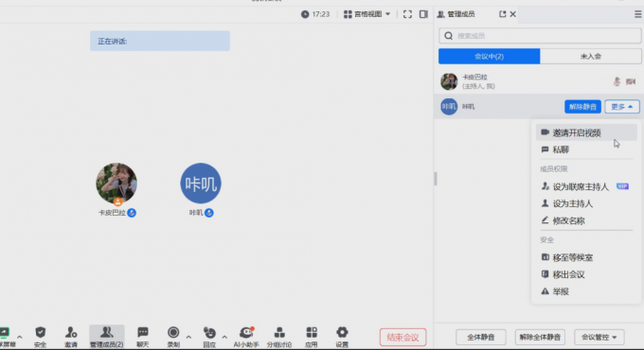Viewport: 644px width, 350px height.
Task: Switch to the 未入会 tab
Action: click(x=591, y=56)
